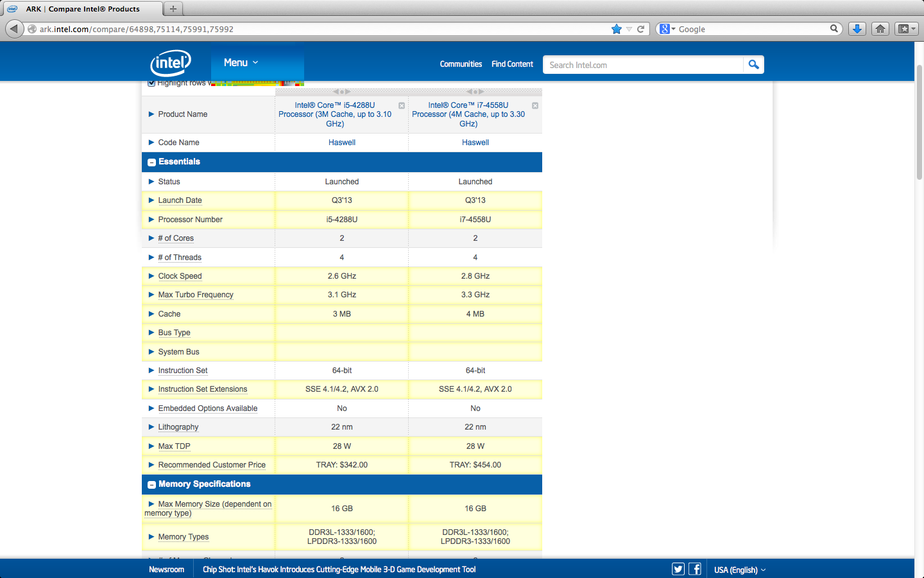Expand the Product Name row arrow

151,114
